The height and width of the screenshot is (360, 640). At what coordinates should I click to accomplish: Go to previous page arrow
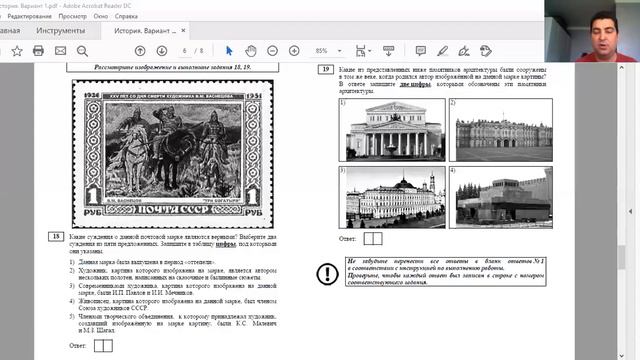coord(140,51)
